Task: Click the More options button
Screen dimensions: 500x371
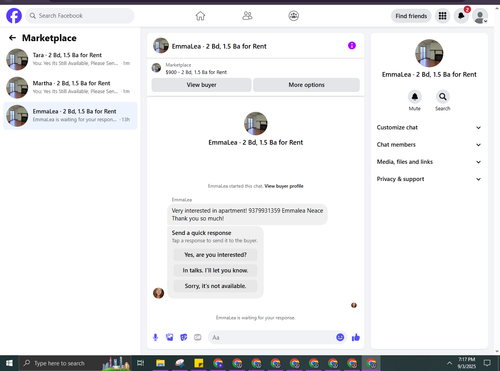Action: 306,85
